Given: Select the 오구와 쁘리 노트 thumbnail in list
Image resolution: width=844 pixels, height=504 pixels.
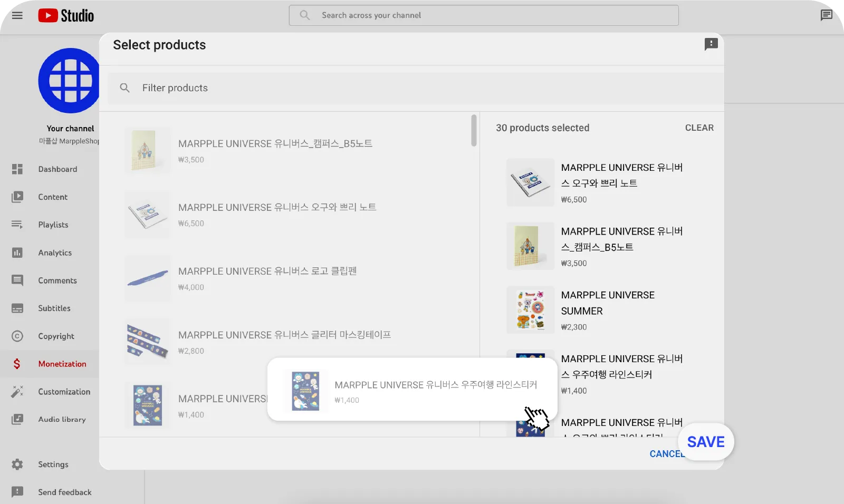Looking at the screenshot, I should click(148, 214).
